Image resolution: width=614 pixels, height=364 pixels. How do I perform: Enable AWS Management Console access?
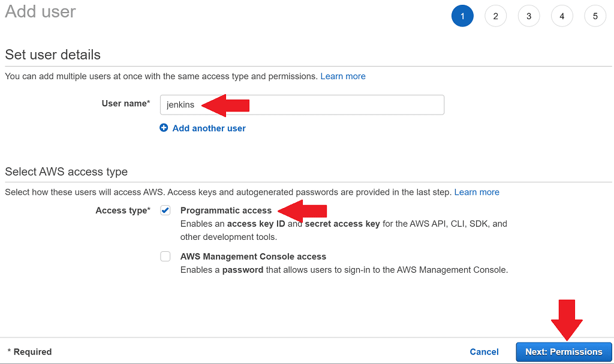[165, 256]
